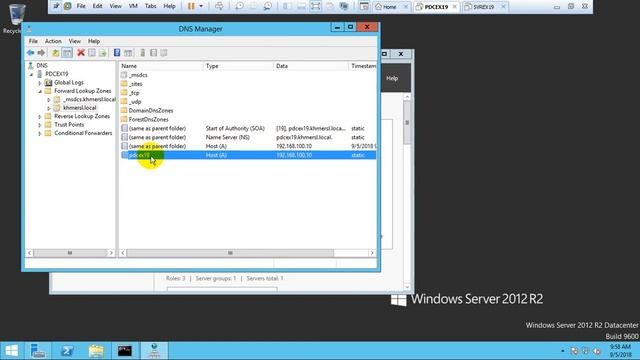The width and height of the screenshot is (640, 360).
Task: Select Reverse Lookup Zones in tree
Action: [82, 116]
